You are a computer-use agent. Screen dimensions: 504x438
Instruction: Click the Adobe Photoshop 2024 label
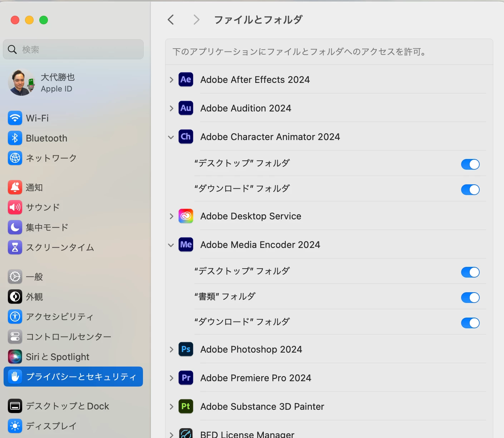pyautogui.click(x=251, y=349)
